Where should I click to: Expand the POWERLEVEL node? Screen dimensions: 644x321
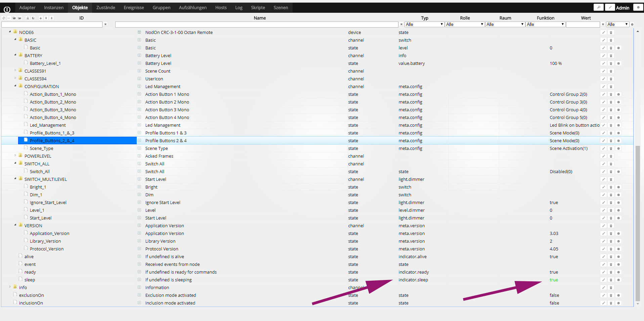15,156
